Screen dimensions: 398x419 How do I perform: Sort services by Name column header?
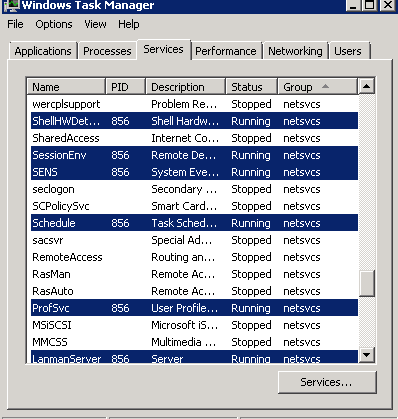pos(66,87)
